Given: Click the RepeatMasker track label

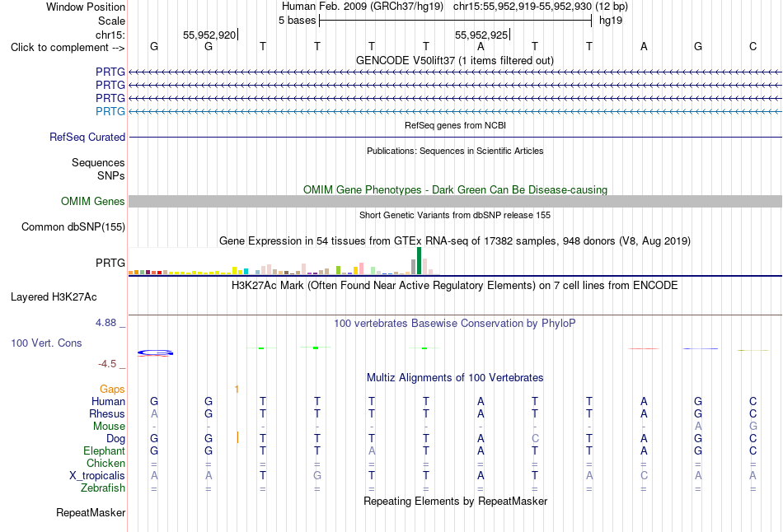Looking at the screenshot, I should [91, 512].
